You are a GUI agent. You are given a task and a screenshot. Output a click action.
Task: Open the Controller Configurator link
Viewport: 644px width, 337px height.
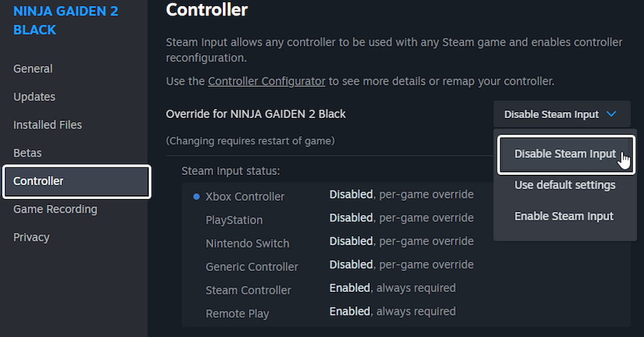(266, 81)
